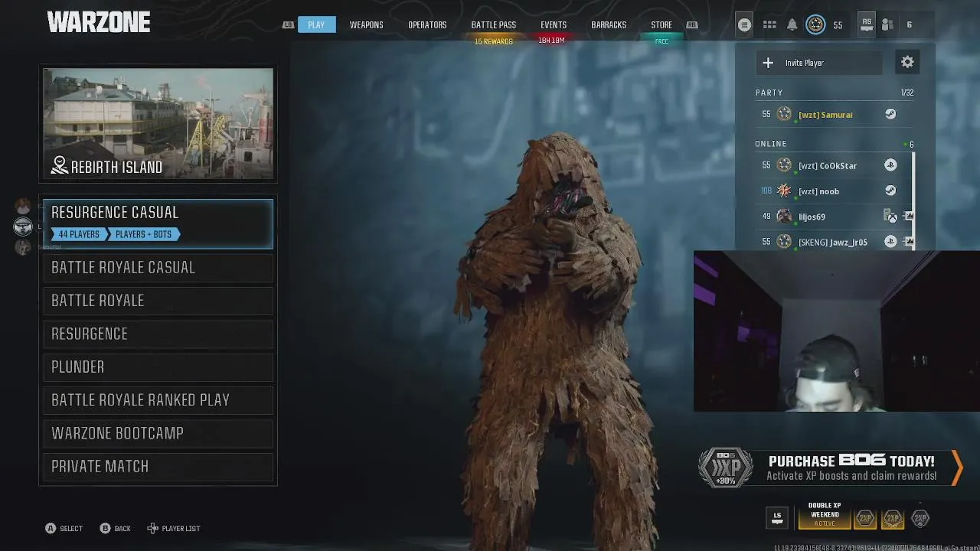Open Warzone Bootcamp
Image resolution: width=980 pixels, height=551 pixels.
pyautogui.click(x=158, y=433)
